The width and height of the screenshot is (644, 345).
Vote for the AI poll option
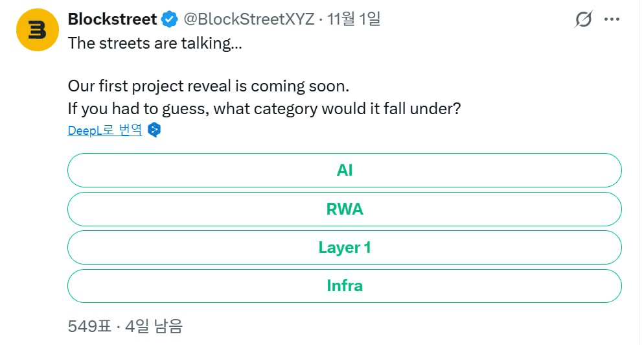344,171
